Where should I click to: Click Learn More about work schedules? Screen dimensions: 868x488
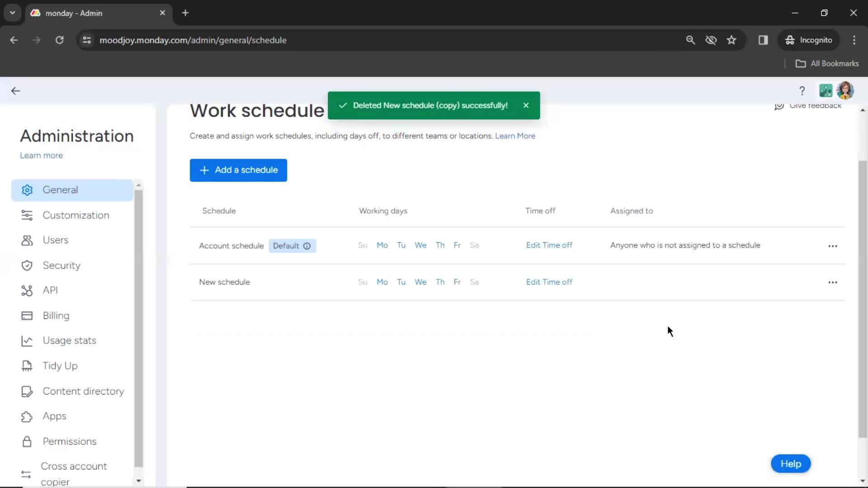[x=515, y=136]
